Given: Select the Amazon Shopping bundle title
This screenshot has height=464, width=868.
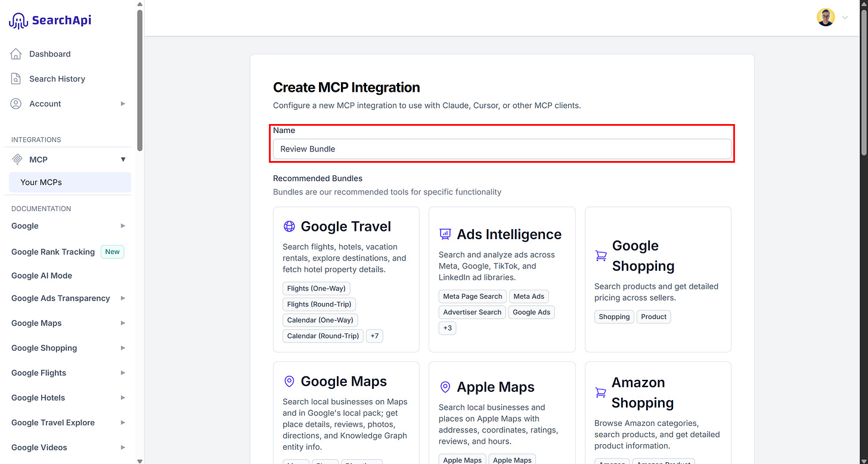Looking at the screenshot, I should (643, 392).
